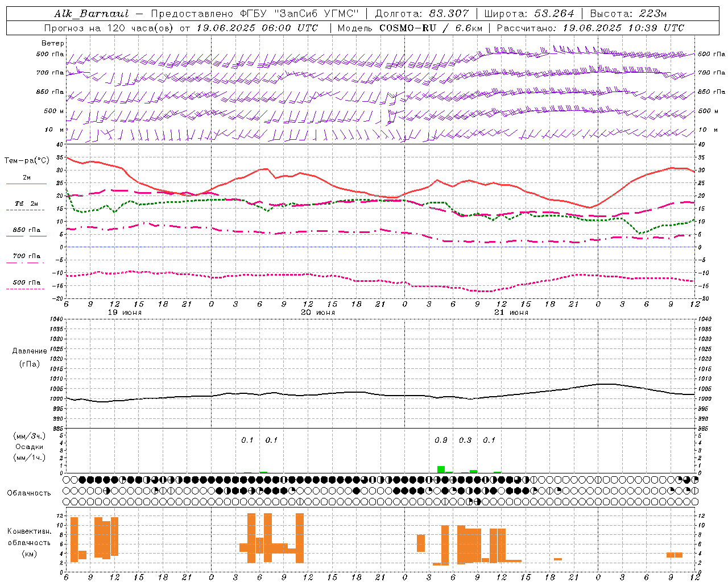Screen dimensions: 728x582
Task: Click the 'Ветер' wind panel label
Action: [53, 43]
